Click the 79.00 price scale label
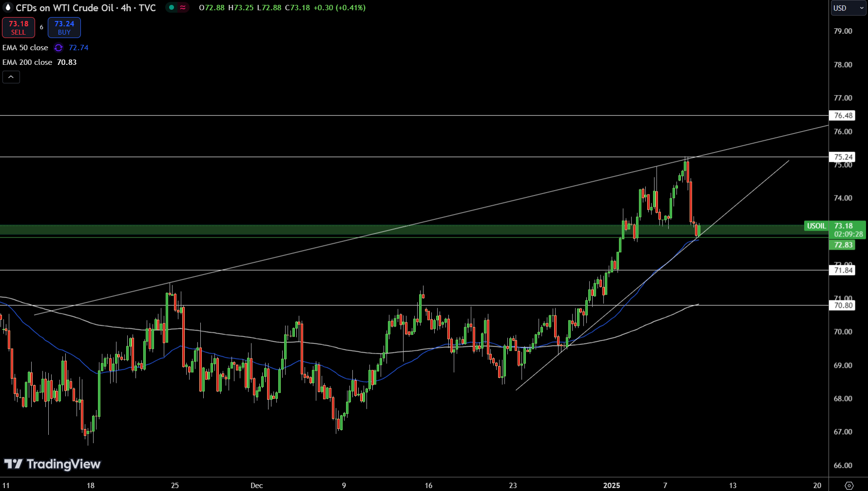 pyautogui.click(x=843, y=31)
